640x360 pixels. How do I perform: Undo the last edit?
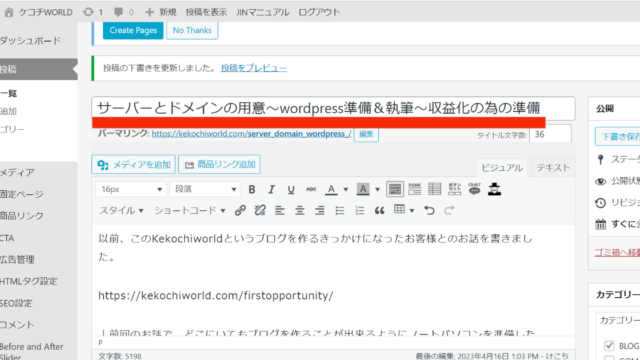click(429, 211)
